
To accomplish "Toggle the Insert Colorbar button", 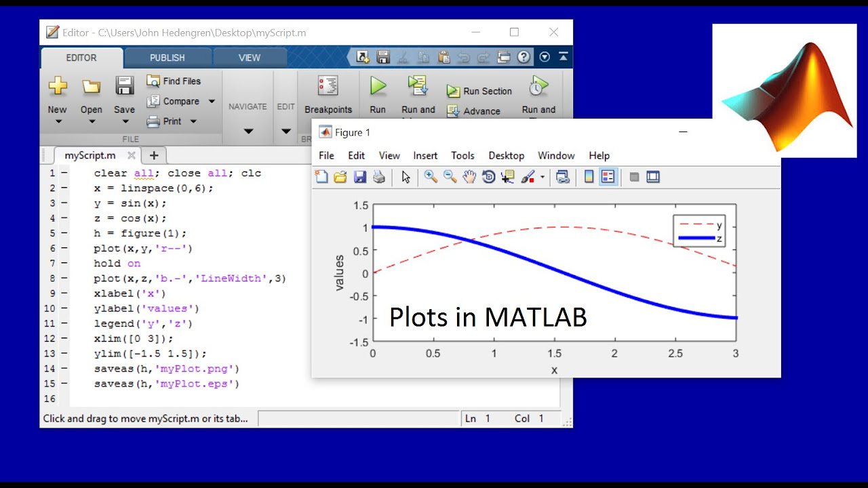I will (x=589, y=177).
